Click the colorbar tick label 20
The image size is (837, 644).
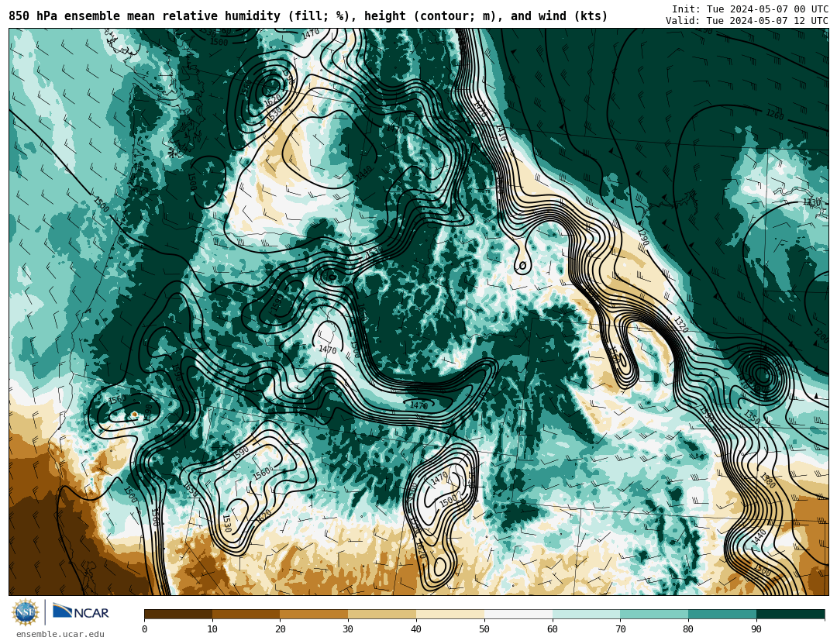pos(281,629)
